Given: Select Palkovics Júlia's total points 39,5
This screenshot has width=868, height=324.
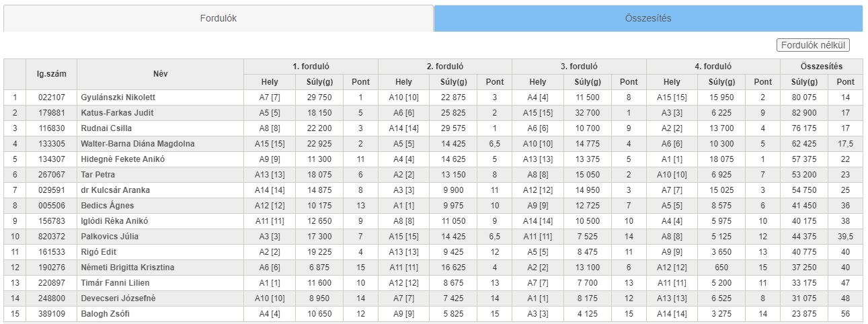Looking at the screenshot, I should pos(845,237).
